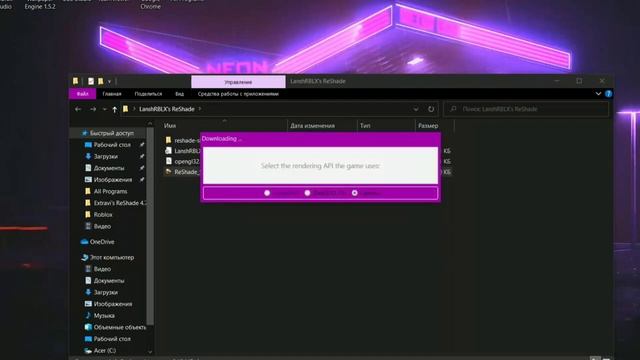Select the first rendering API radio button
This screenshot has height=360, width=640.
pos(267,193)
